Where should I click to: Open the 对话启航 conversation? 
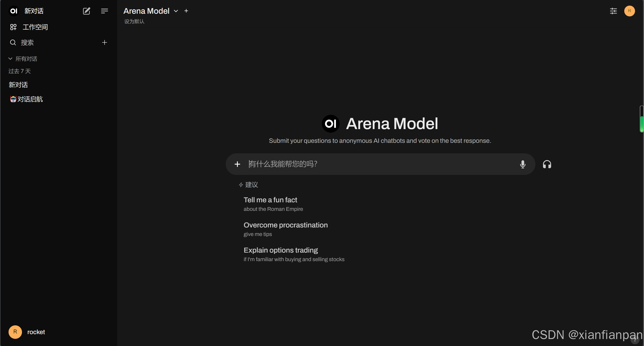pos(30,99)
